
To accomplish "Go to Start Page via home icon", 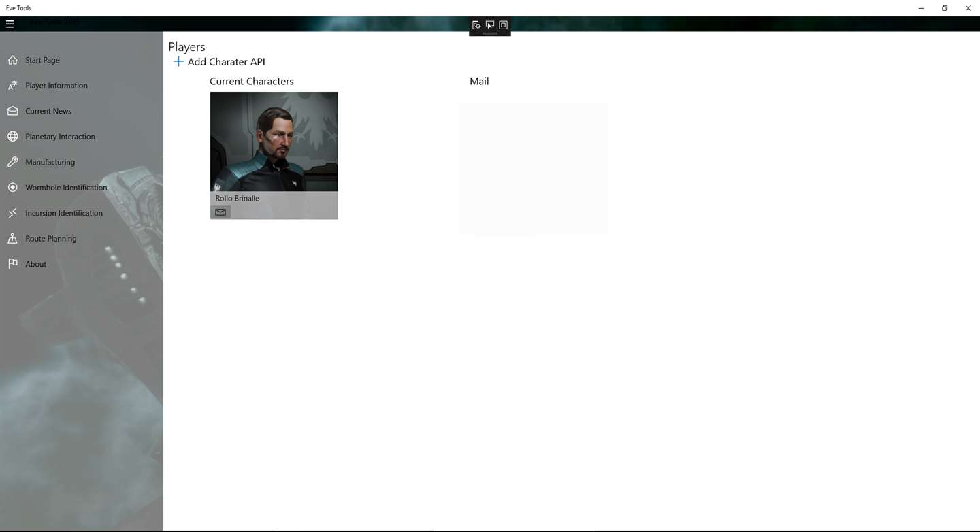I will point(12,60).
